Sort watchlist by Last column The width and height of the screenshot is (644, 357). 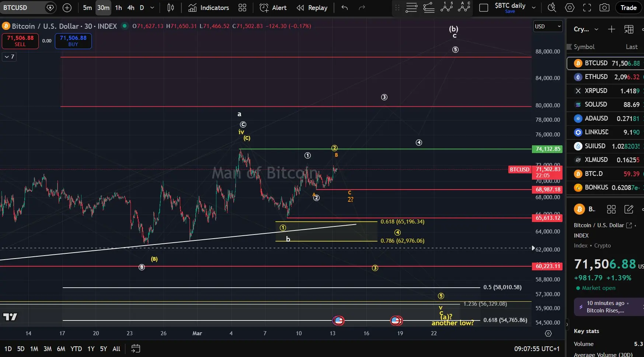click(631, 47)
